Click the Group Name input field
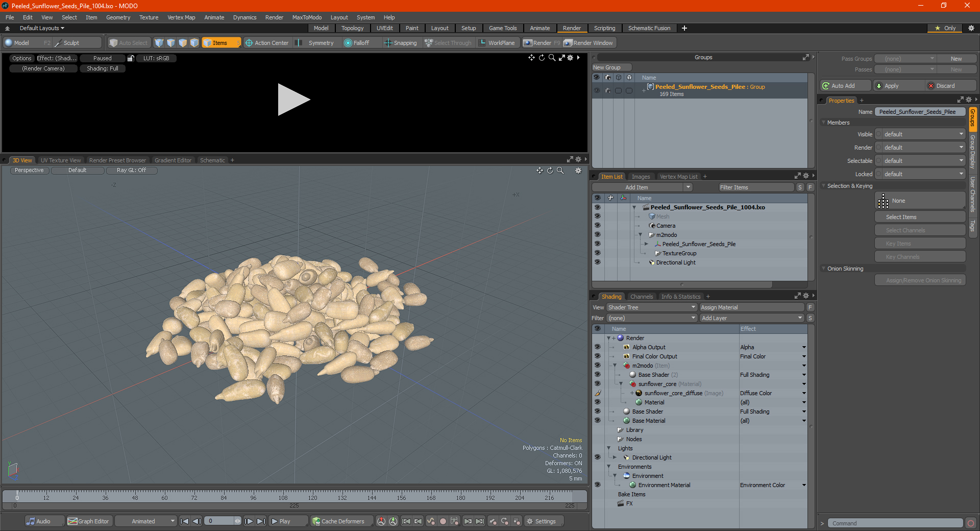Viewport: 980px width, 531px height. pos(920,112)
